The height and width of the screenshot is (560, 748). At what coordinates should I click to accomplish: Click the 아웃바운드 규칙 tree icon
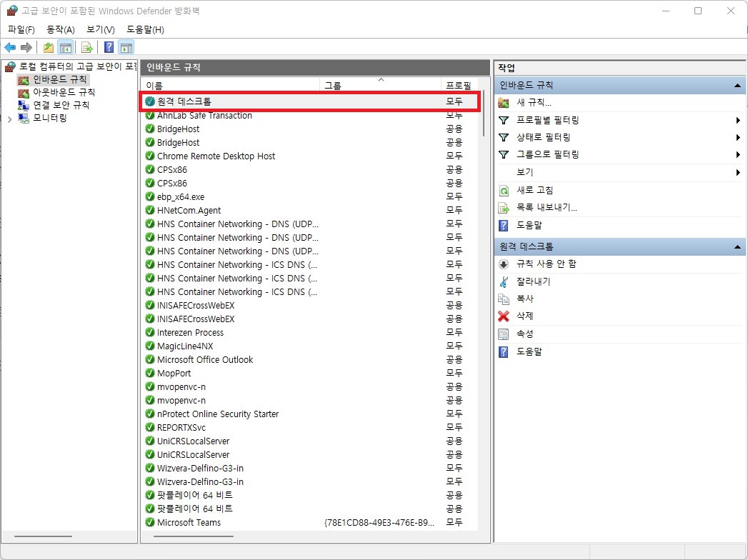pyautogui.click(x=24, y=93)
